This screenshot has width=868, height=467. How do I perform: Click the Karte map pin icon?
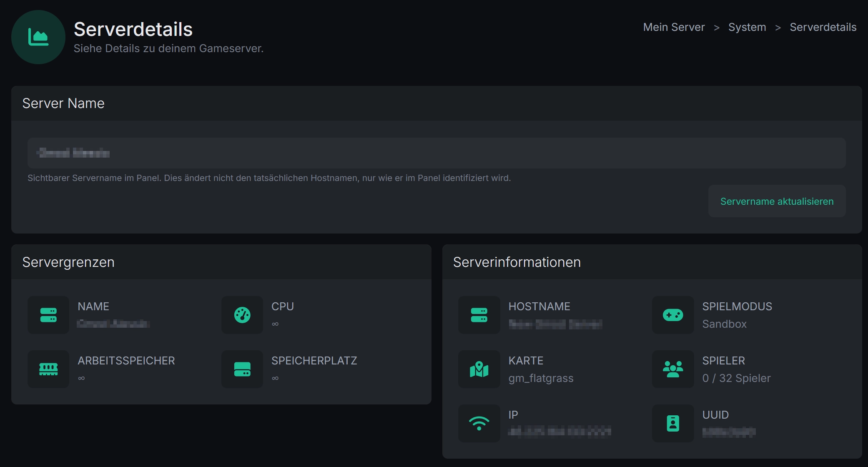[x=479, y=369]
